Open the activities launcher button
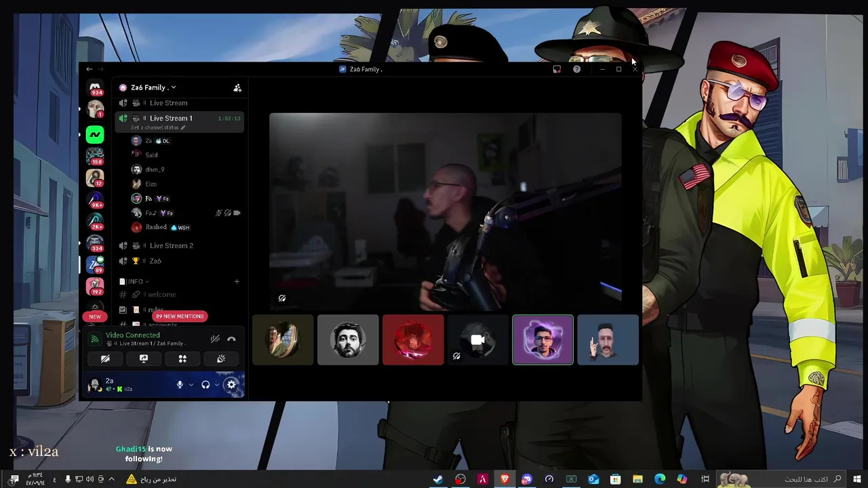 (182, 359)
